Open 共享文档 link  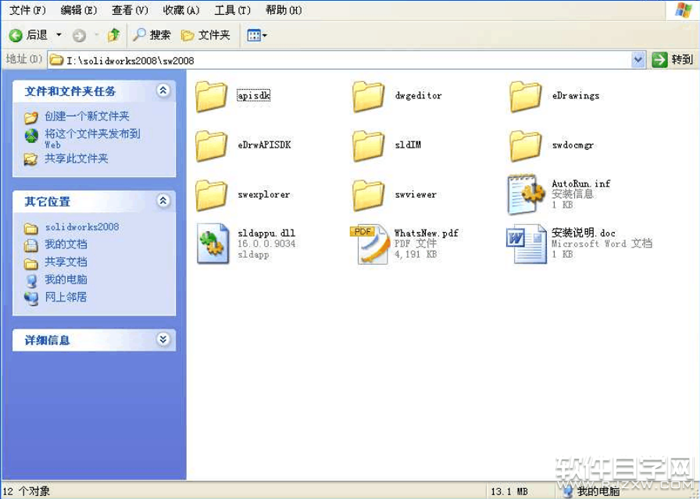[x=66, y=262]
